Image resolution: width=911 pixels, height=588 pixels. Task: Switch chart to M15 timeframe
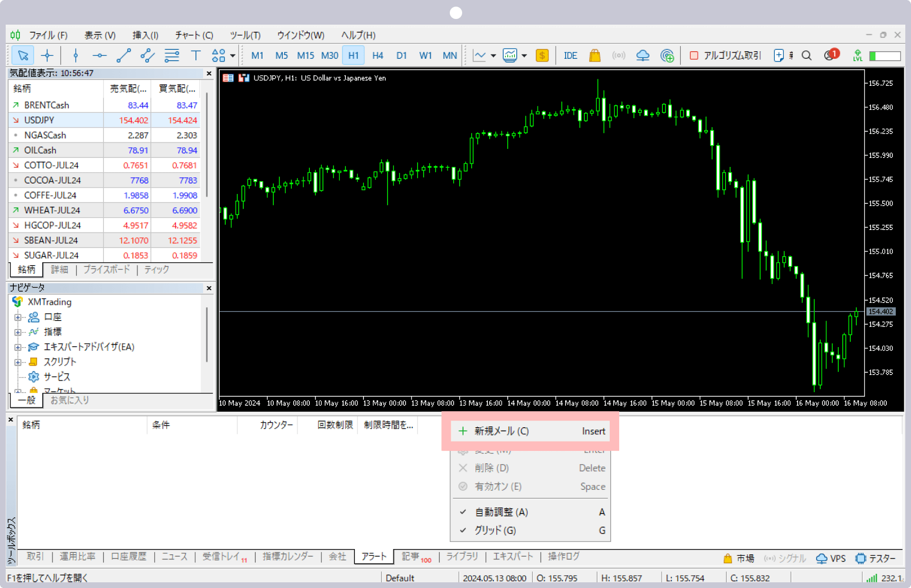click(x=306, y=55)
